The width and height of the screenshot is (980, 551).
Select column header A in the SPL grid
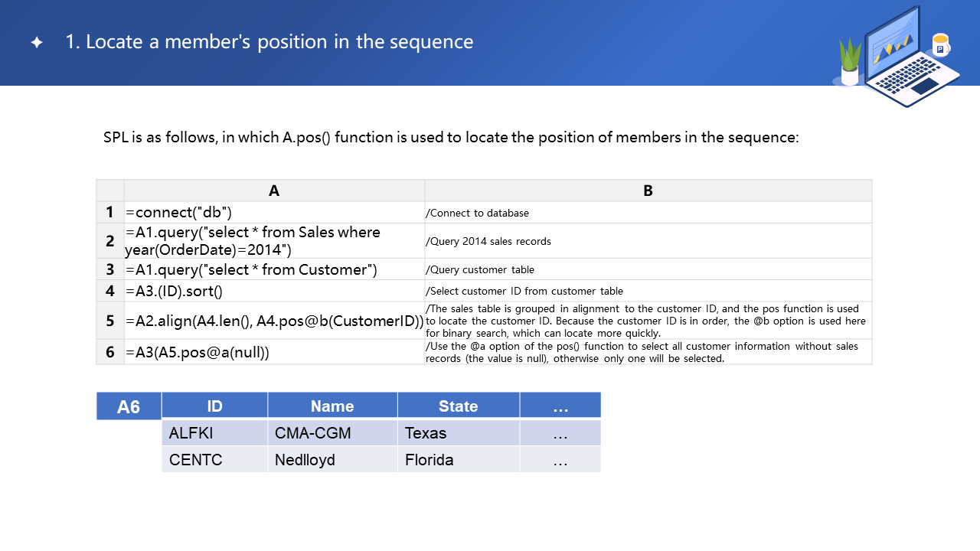tap(274, 191)
